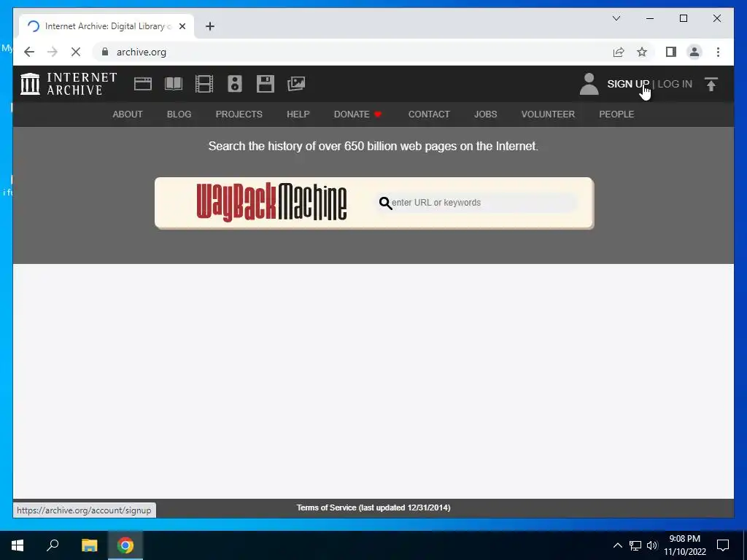The image size is (747, 560).
Task: Open the Texts book icon
Action: [x=174, y=84]
